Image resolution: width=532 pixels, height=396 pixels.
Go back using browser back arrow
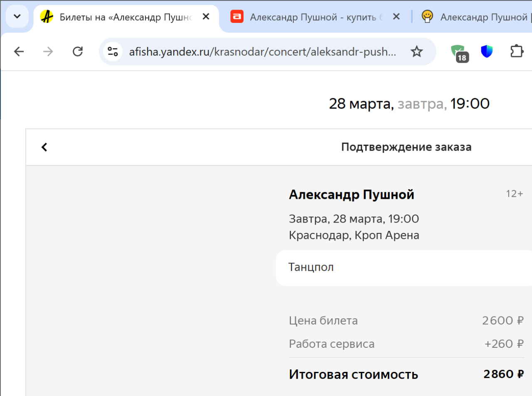(x=19, y=52)
